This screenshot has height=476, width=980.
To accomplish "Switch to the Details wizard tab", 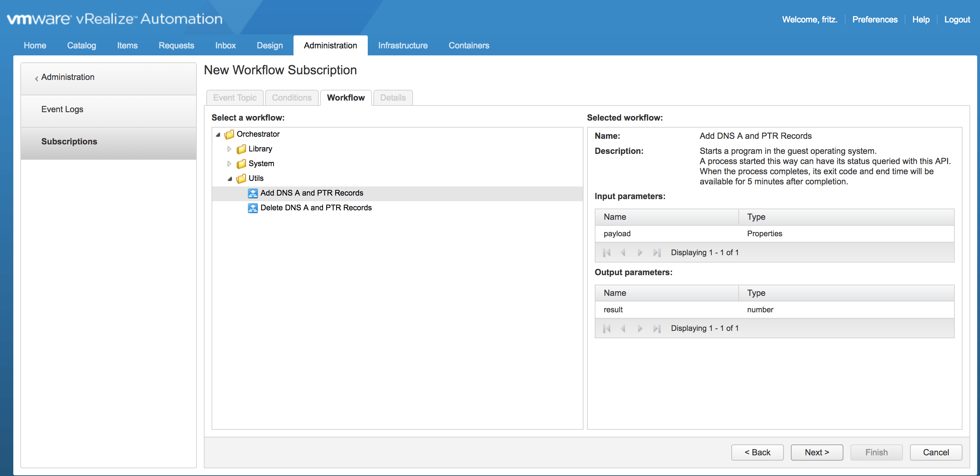I will point(393,98).
